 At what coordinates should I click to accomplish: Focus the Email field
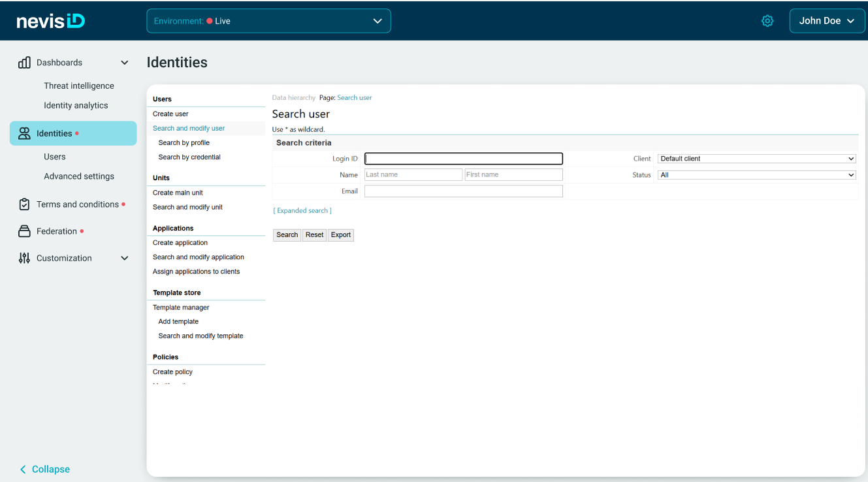click(464, 191)
